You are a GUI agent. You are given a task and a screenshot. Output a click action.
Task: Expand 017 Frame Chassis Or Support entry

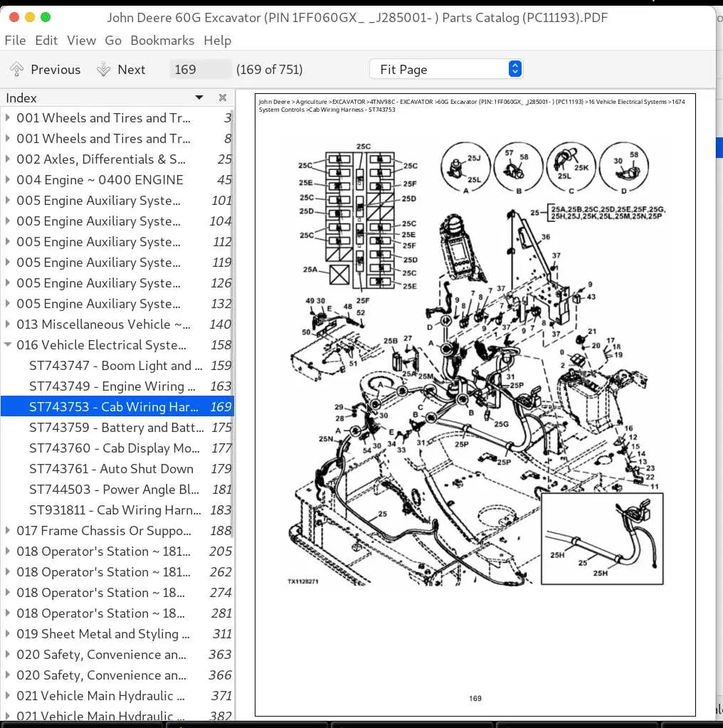(x=7, y=531)
